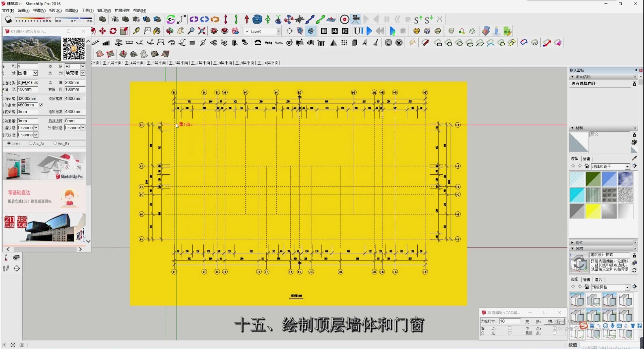
Task: Click the 光标尺寸 cursor size field
Action: (x=510, y=321)
